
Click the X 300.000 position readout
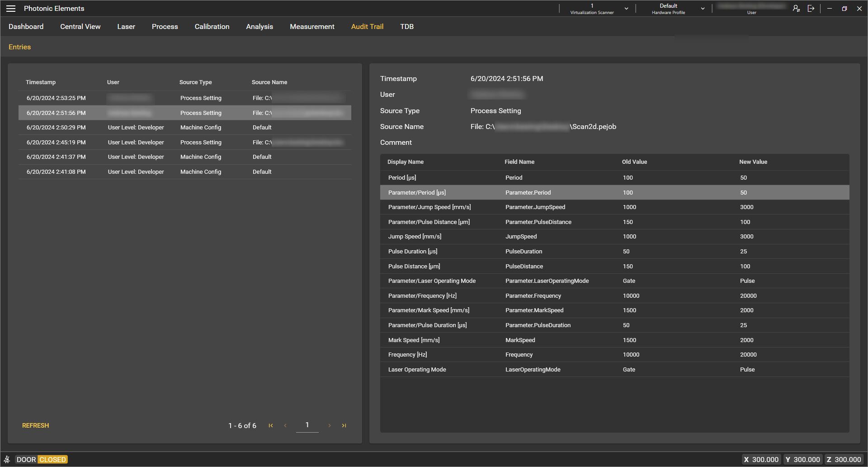click(x=761, y=459)
